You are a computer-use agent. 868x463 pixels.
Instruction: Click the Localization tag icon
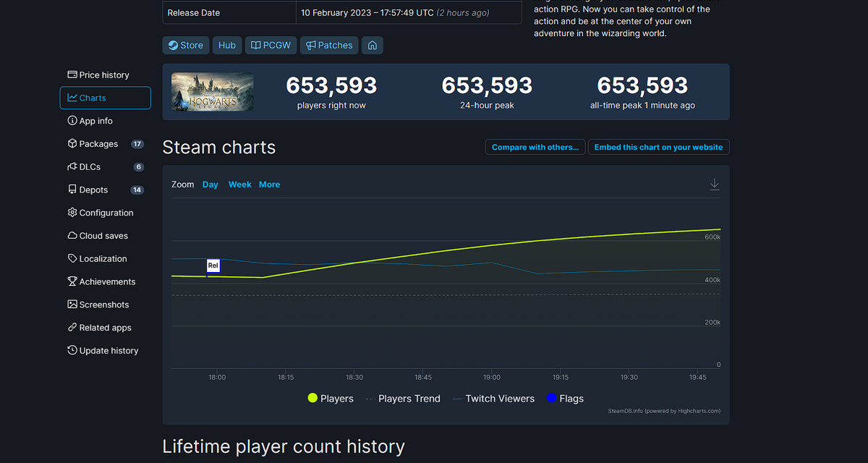click(72, 258)
